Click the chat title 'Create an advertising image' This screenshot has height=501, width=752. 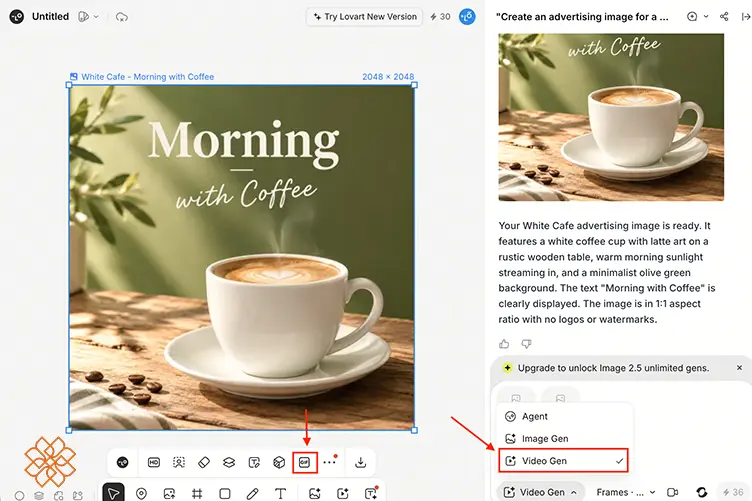pos(582,17)
